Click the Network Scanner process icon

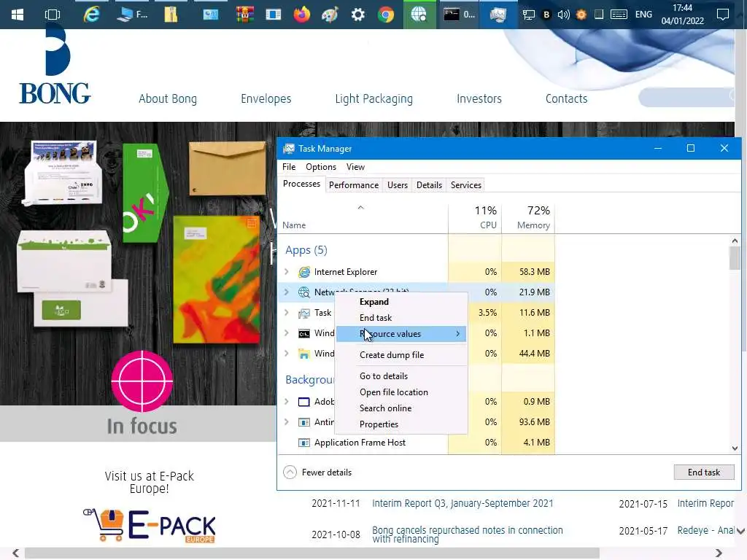304,292
